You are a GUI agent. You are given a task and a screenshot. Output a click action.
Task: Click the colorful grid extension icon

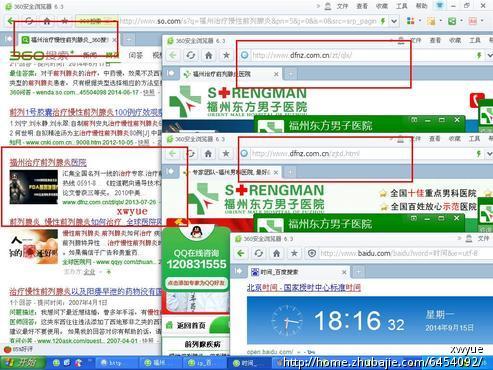(x=411, y=21)
